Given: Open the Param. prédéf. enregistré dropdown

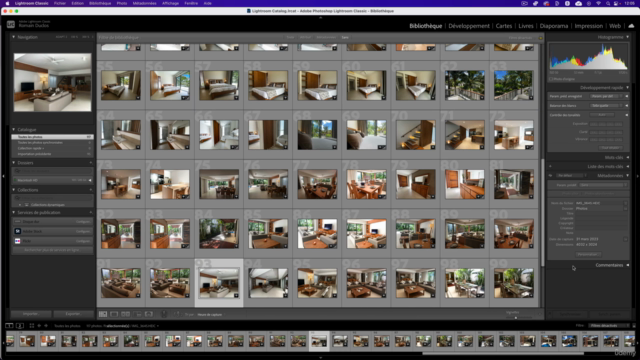Looking at the screenshot, I should tap(606, 96).
